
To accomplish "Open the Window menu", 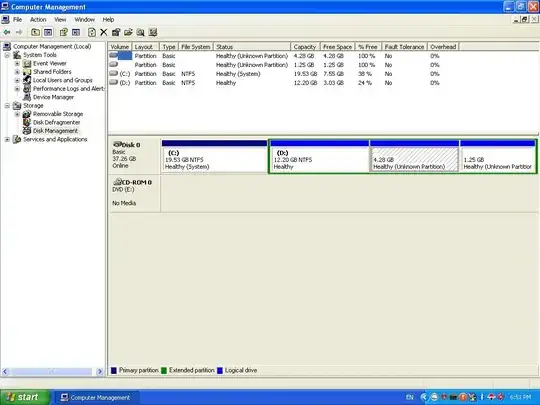I will (84, 20).
